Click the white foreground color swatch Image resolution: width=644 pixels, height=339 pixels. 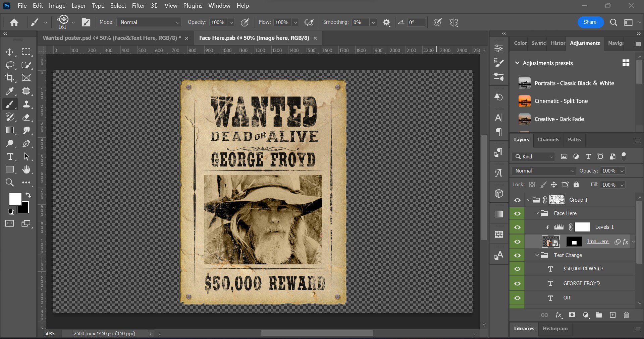(x=15, y=199)
